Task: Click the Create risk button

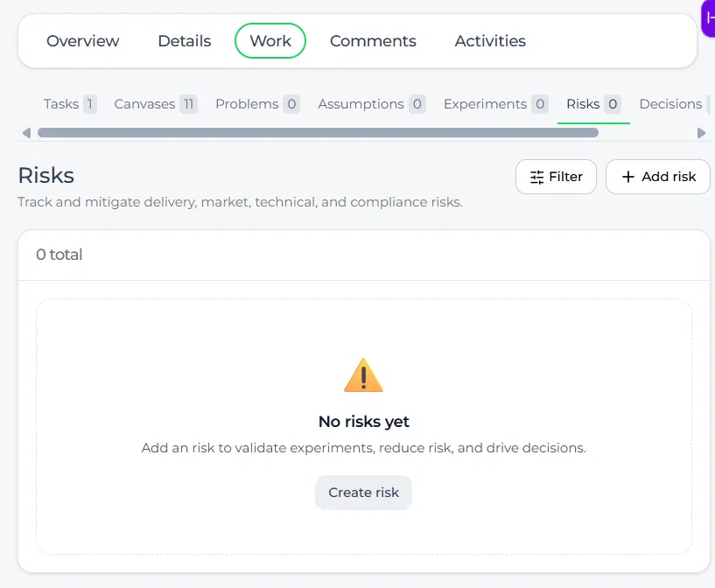Action: pos(363,493)
